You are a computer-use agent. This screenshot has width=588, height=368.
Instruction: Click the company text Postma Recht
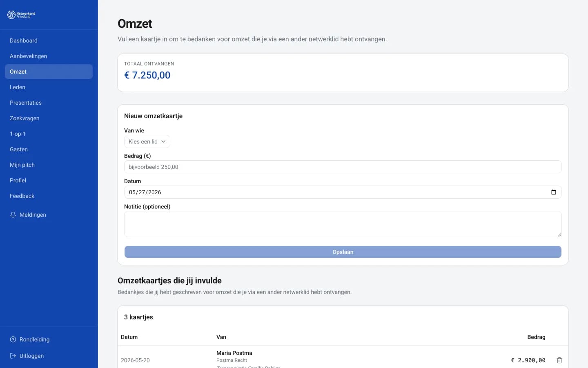pos(232,360)
